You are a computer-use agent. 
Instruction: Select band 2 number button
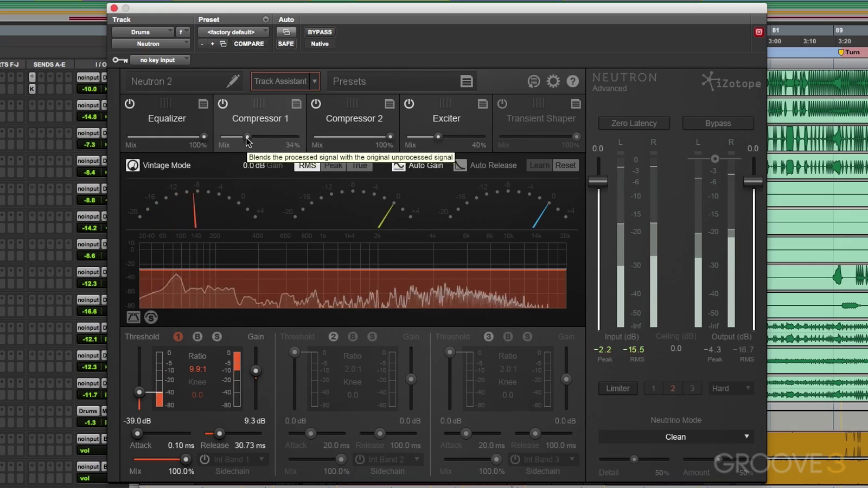pyautogui.click(x=333, y=337)
